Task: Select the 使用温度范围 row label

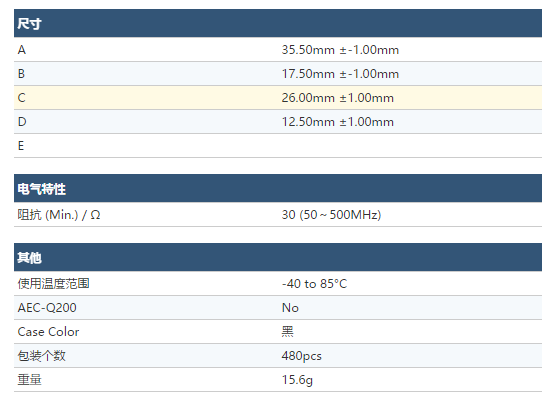Action: click(53, 284)
